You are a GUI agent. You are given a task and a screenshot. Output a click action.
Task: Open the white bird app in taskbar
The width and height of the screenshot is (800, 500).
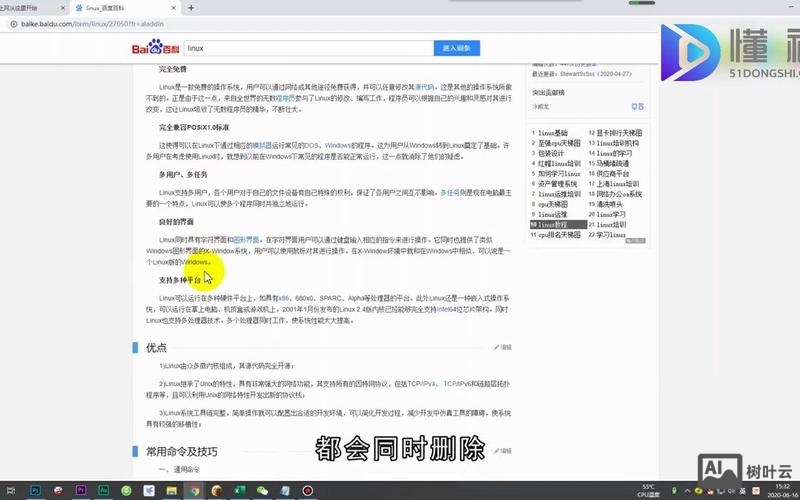point(149,491)
